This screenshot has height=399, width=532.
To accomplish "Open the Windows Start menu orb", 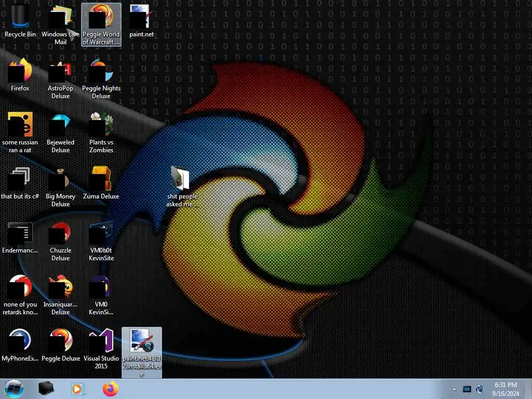I will [x=14, y=389].
